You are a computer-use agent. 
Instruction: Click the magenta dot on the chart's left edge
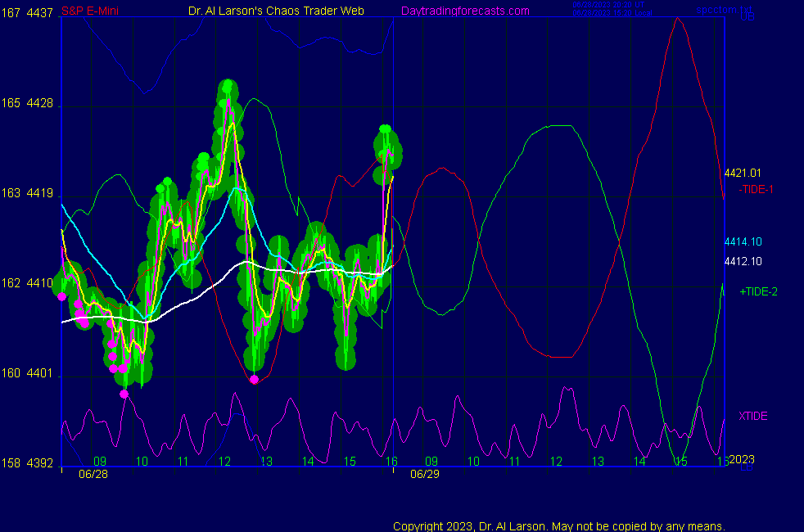click(x=62, y=297)
